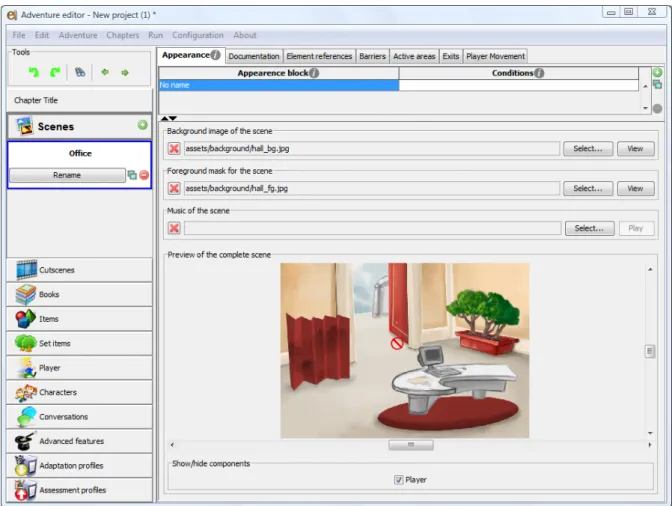Duplicate the selected appearance block
The width and height of the screenshot is (672, 506).
click(x=657, y=84)
